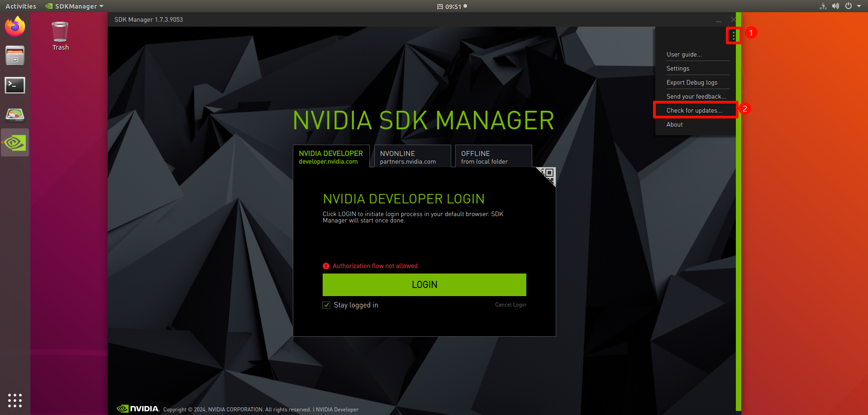Screen dimensions: 868x415
Task: Switch to the NVONLINE tab
Action: coord(412,157)
